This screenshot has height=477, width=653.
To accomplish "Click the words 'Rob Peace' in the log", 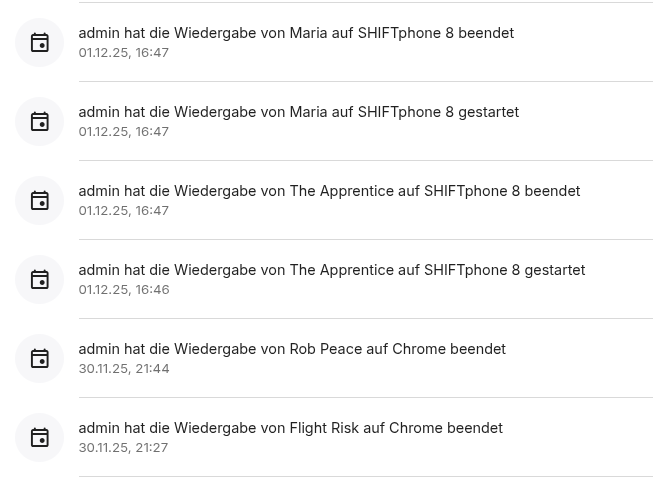I will coord(325,349).
